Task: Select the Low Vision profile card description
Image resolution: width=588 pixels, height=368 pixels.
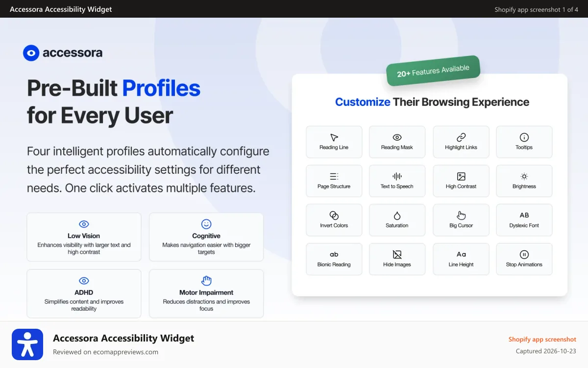Action: point(84,248)
